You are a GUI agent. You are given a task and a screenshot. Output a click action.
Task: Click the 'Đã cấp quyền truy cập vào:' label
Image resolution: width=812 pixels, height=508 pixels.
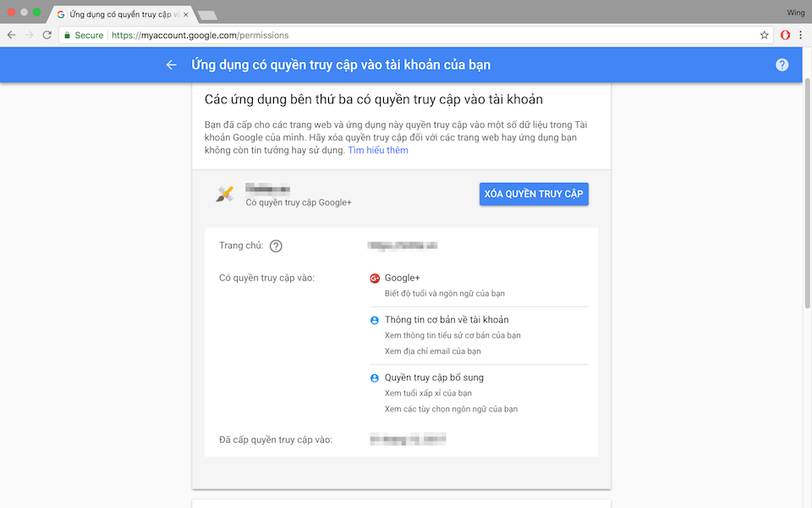click(276, 439)
